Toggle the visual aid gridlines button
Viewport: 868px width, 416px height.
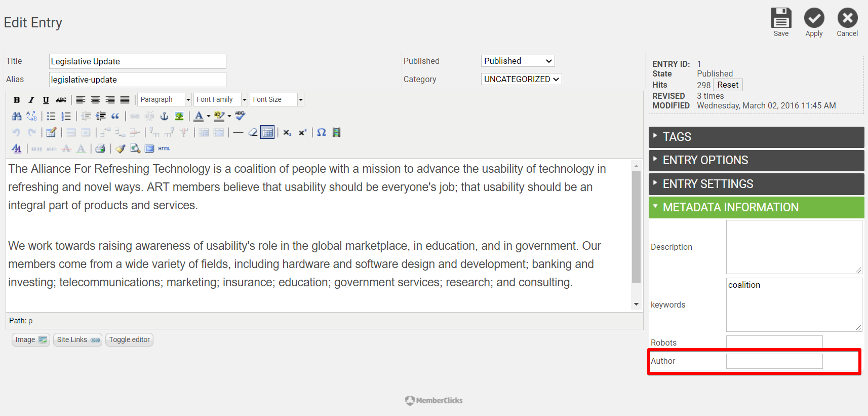(x=267, y=132)
